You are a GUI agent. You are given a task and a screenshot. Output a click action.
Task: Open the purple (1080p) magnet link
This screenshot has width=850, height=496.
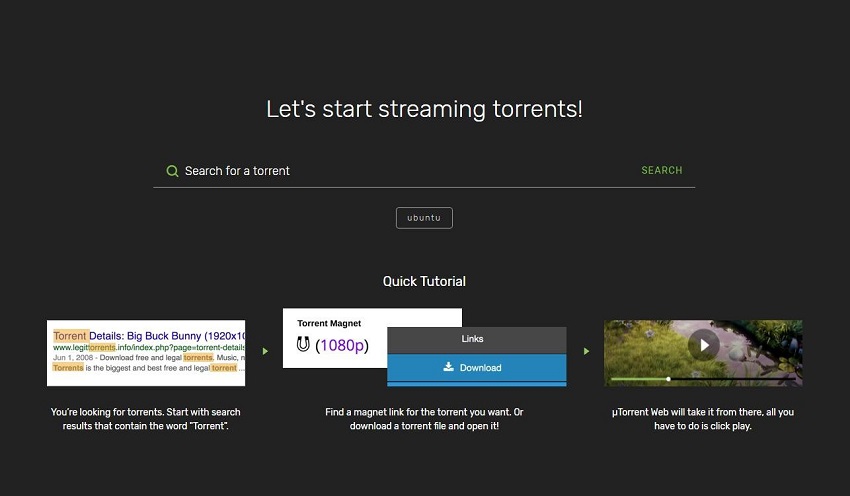[342, 345]
